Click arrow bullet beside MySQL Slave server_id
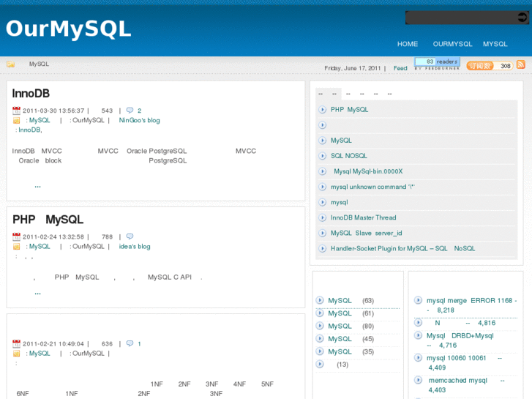This screenshot has width=532, height=399. pyautogui.click(x=322, y=234)
